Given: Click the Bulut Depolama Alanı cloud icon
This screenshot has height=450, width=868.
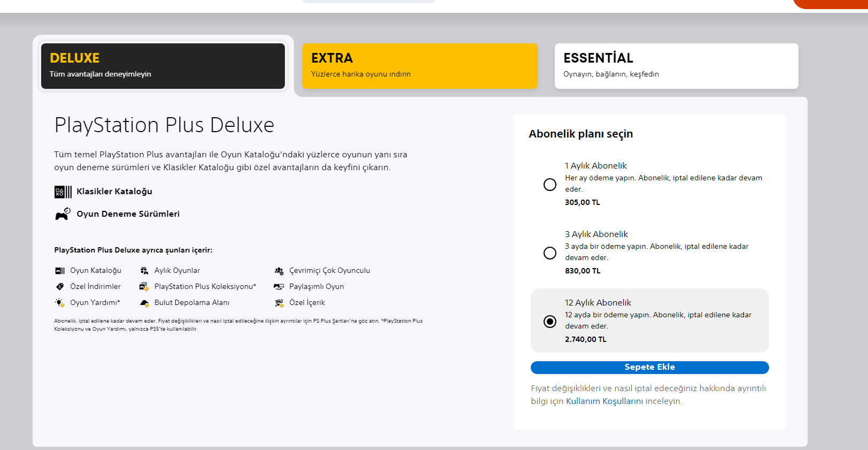Looking at the screenshot, I should (x=144, y=303).
